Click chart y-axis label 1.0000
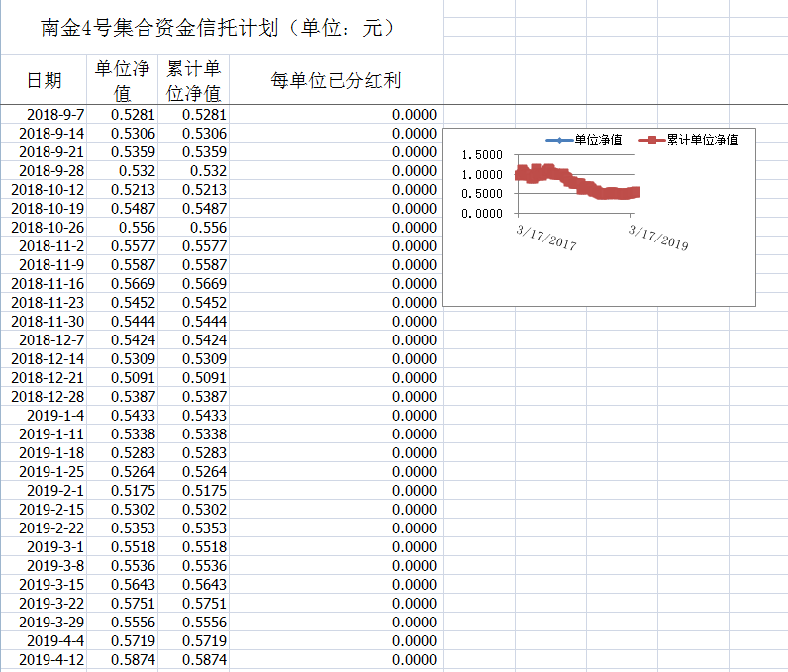The height and width of the screenshot is (672, 788). [482, 175]
